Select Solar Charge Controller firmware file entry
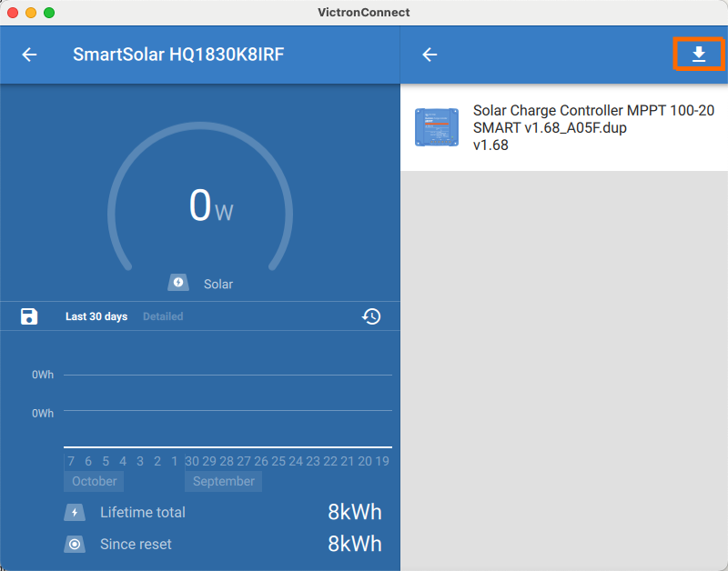The height and width of the screenshot is (571, 728). [591, 127]
